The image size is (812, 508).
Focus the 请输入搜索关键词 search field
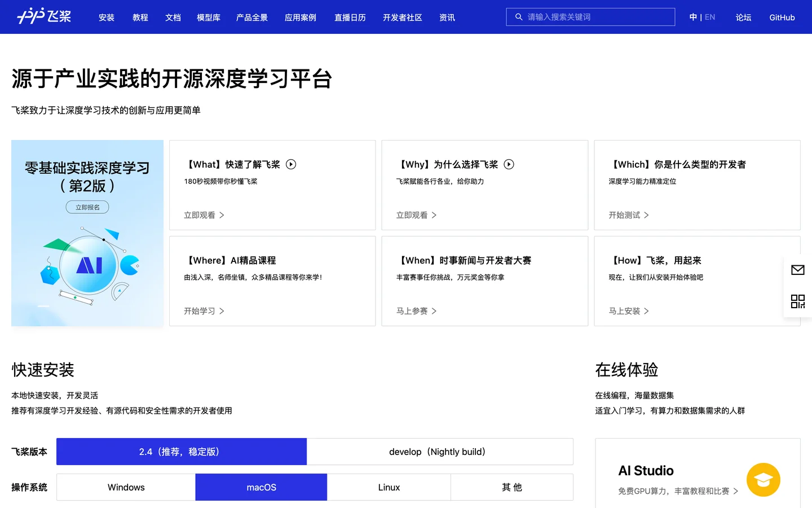point(590,17)
